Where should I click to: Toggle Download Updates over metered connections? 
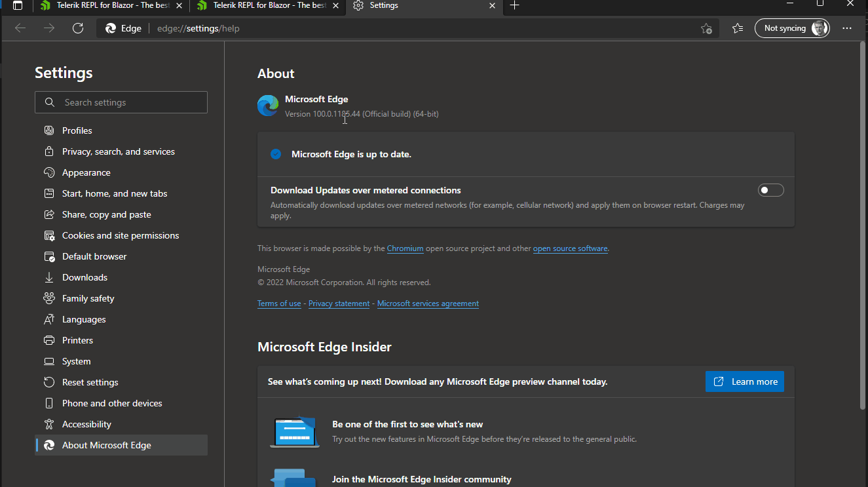click(770, 190)
